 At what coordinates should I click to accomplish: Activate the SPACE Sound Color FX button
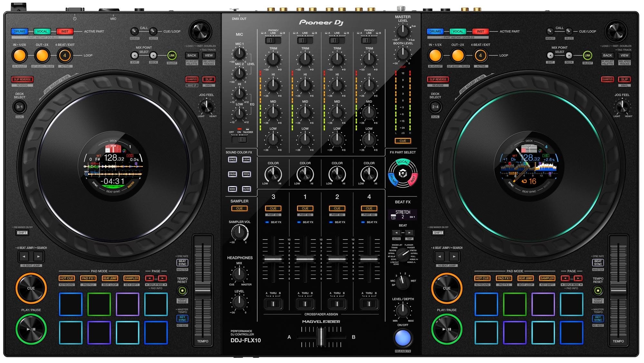[232, 159]
